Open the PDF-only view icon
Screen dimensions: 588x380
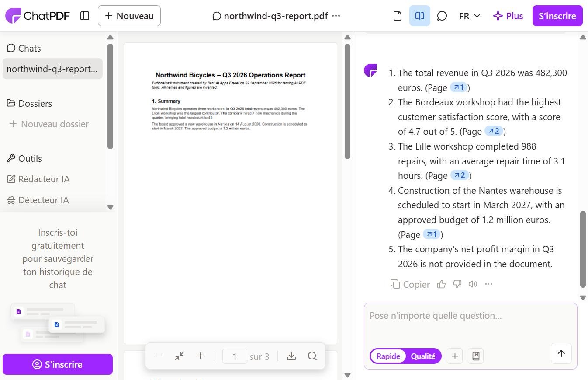(x=397, y=16)
